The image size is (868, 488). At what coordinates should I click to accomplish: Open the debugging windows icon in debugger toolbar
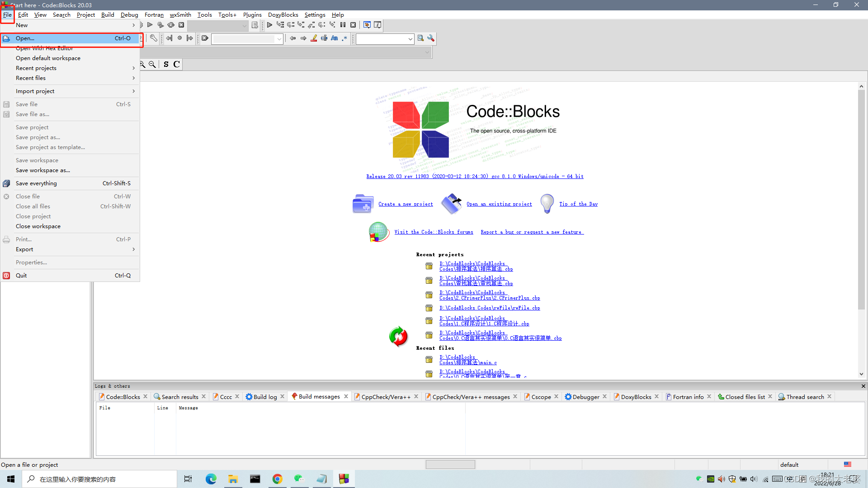pyautogui.click(x=368, y=25)
